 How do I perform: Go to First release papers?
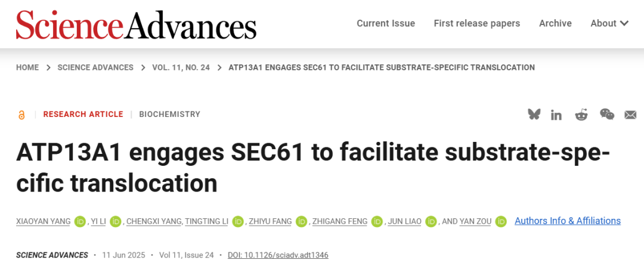point(476,23)
